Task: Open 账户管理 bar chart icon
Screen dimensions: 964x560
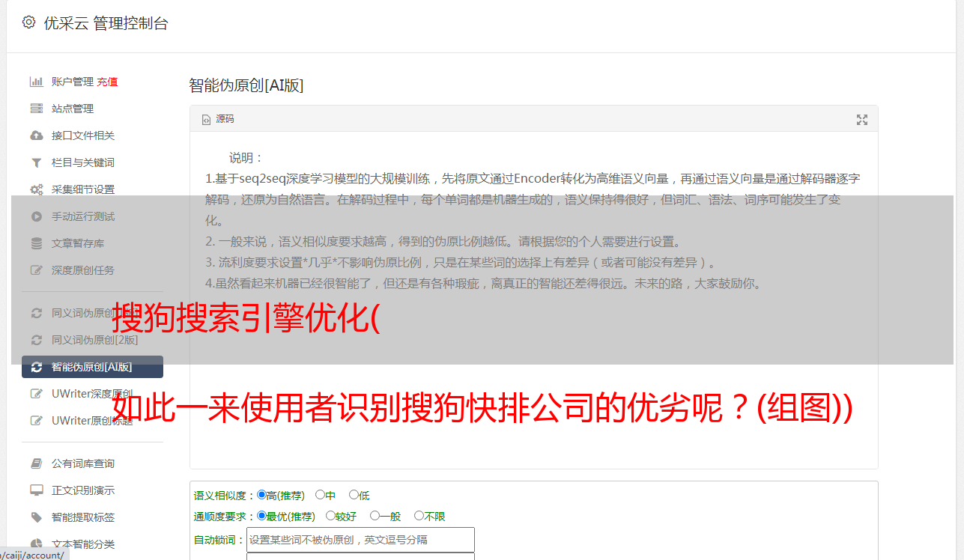Action: pos(36,82)
